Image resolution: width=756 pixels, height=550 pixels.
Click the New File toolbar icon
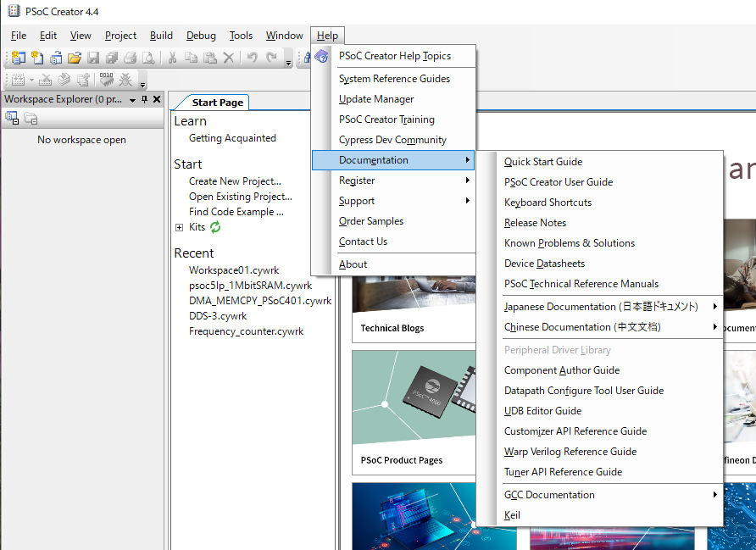[x=37, y=58]
